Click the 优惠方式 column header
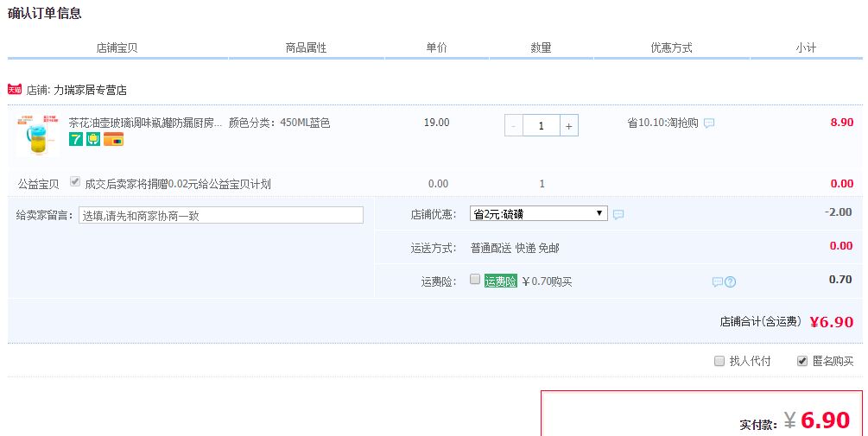The width and height of the screenshot is (868, 436). 671,47
